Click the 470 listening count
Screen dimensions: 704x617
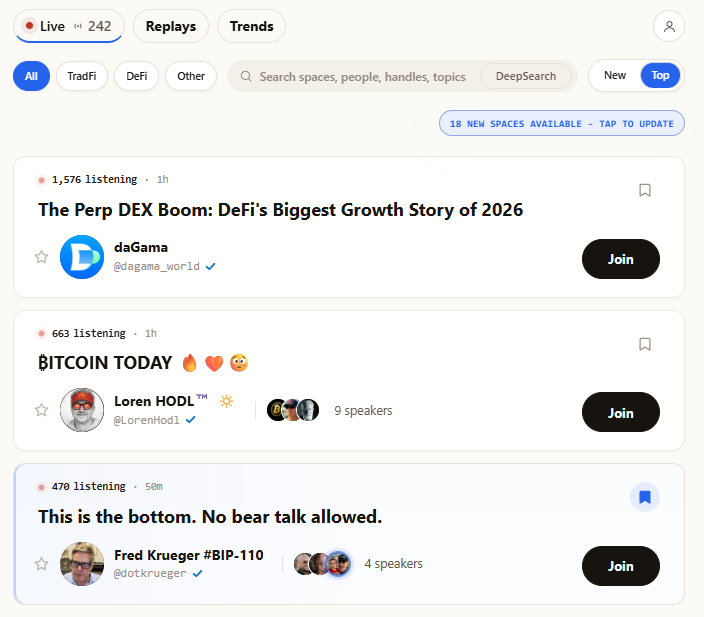(x=88, y=486)
